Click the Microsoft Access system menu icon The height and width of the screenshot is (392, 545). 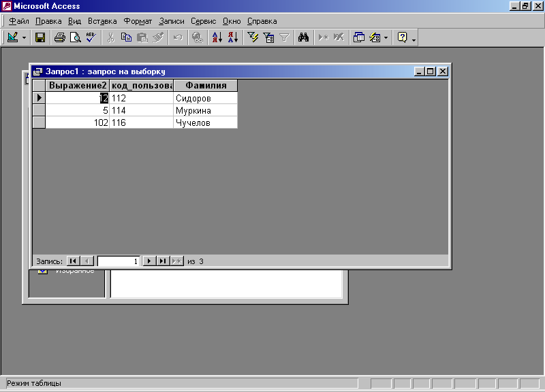coord(7,6)
